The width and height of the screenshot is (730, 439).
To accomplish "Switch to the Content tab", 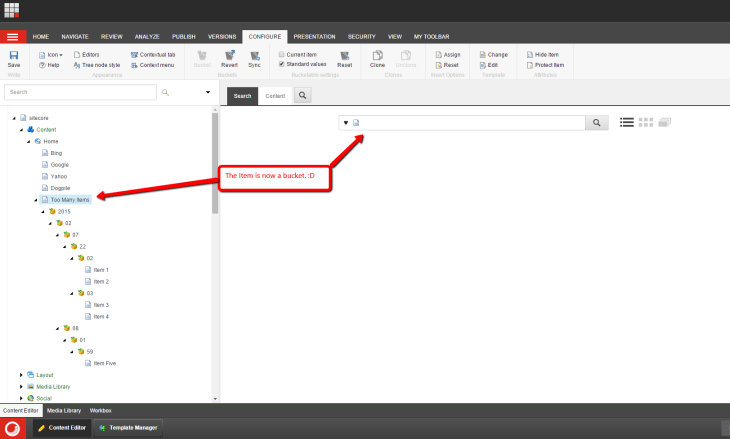I will (275, 95).
